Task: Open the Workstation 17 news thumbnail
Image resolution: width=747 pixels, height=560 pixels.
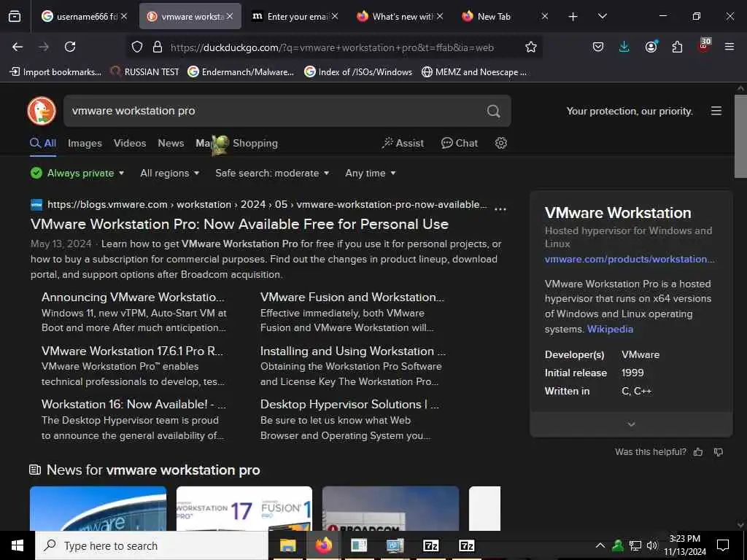Action: (244, 508)
